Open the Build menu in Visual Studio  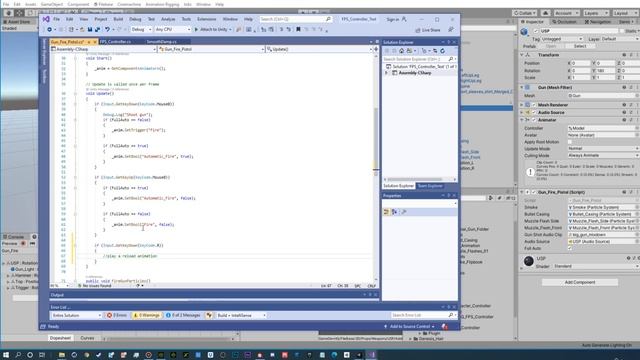[x=118, y=19]
